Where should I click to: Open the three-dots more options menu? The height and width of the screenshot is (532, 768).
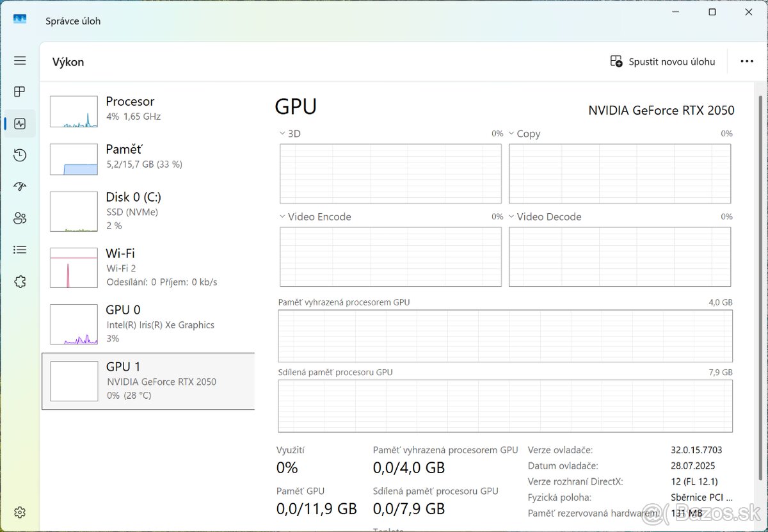tap(747, 61)
